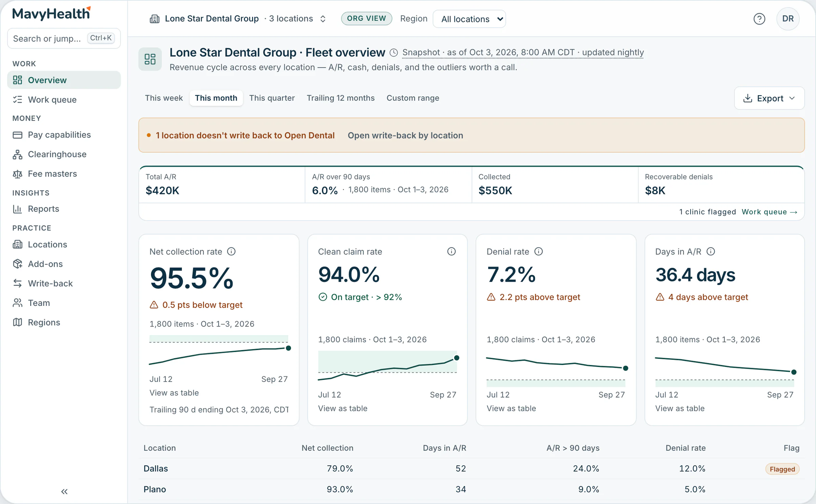The height and width of the screenshot is (504, 816).
Task: Open the DR user avatar menu
Action: [788, 19]
